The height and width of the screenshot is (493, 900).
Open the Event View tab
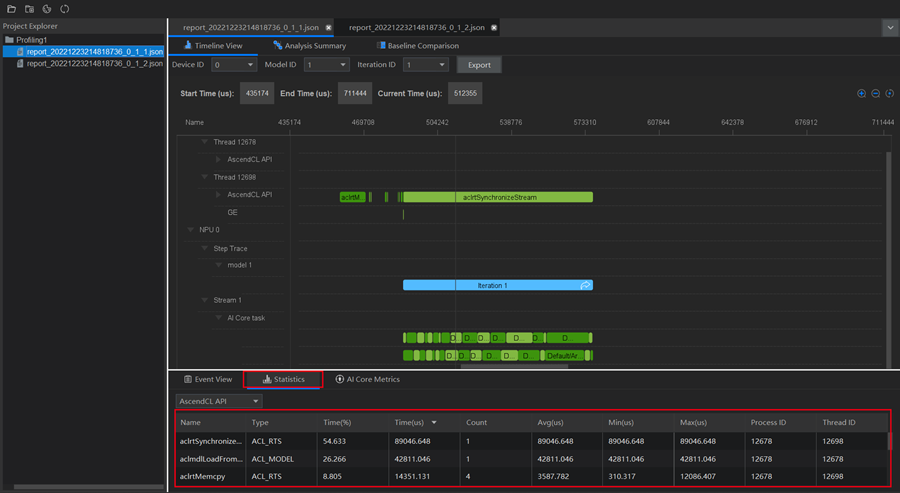(x=208, y=380)
